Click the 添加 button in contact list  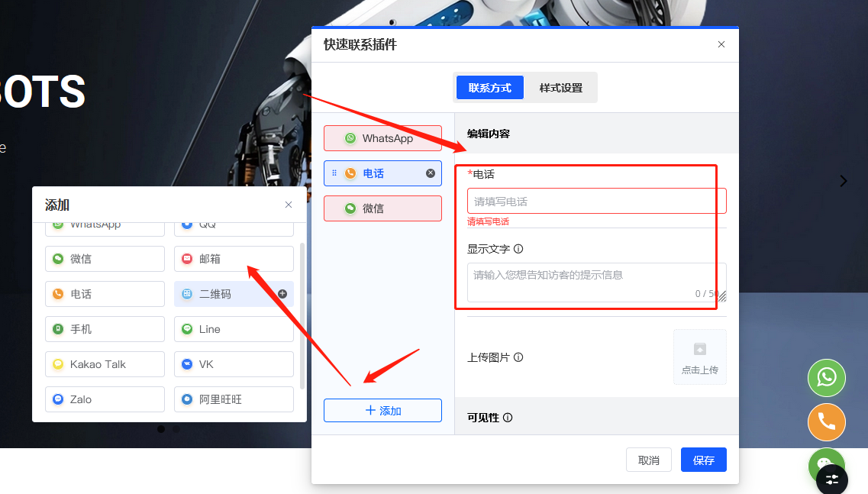tap(382, 411)
